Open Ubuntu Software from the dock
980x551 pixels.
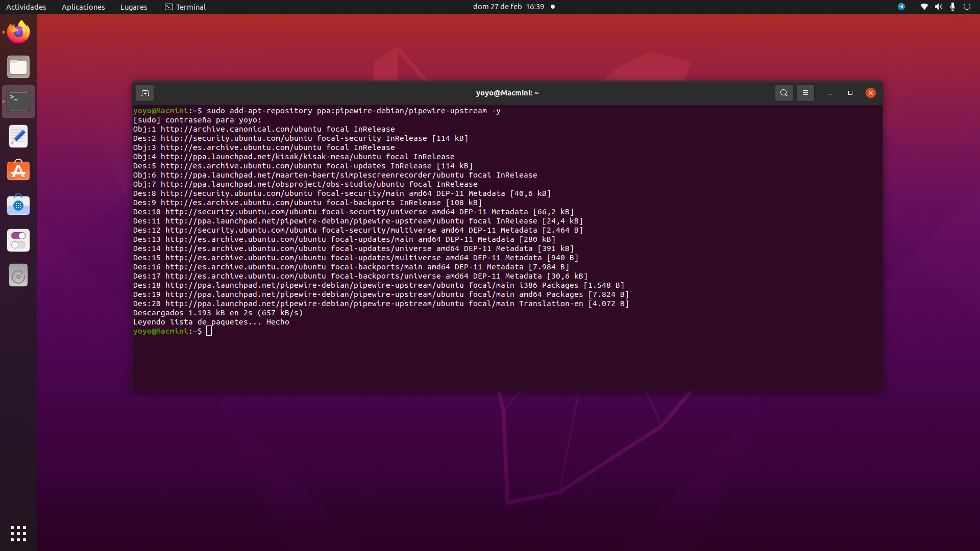click(x=18, y=170)
